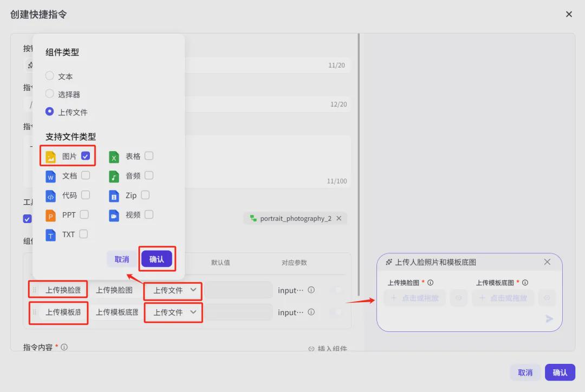Enable the Zip file type checkbox

pos(145,195)
